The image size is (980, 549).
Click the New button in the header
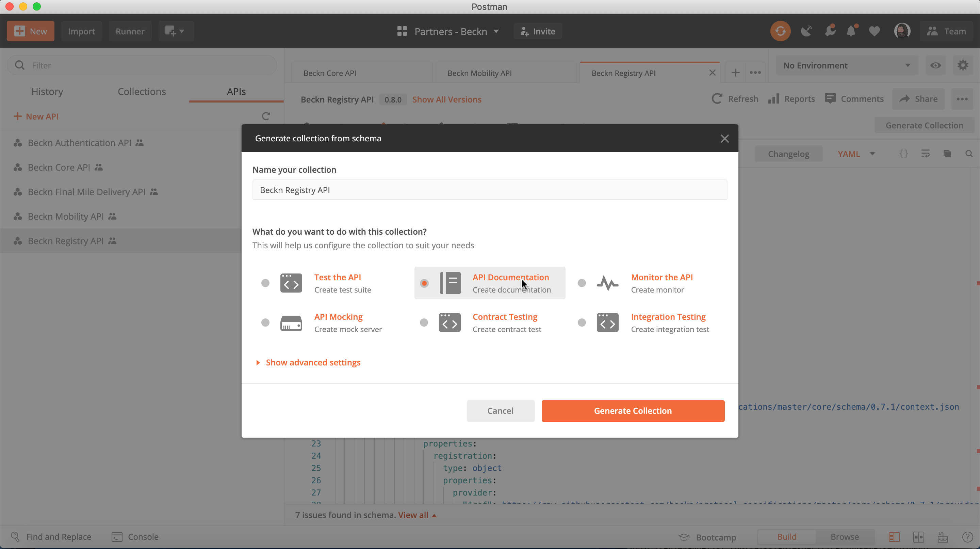point(30,31)
